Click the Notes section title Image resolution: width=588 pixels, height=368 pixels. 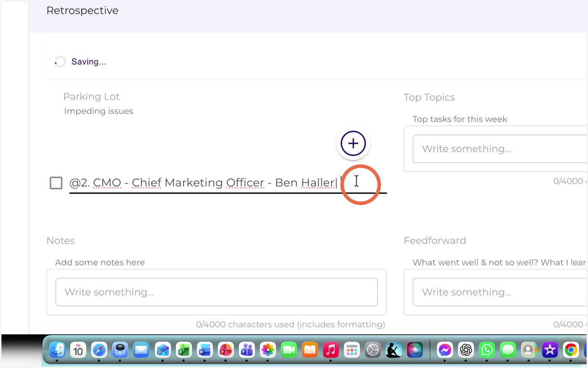point(61,240)
